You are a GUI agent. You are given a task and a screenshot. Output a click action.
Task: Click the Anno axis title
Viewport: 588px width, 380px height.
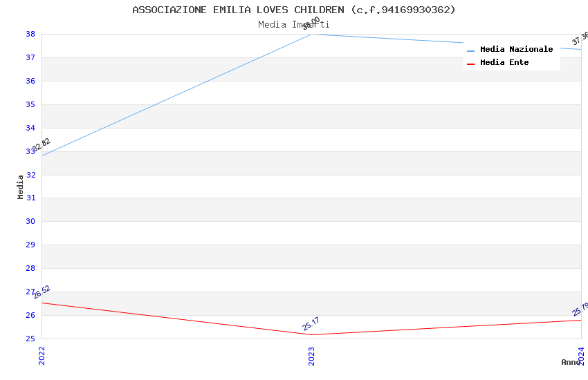pos(571,362)
